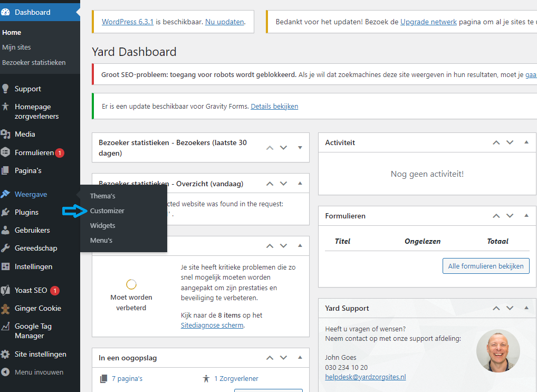Screen dimensions: 537x392
Task: Open the Sitediagnose scherm link
Action: [x=212, y=325]
